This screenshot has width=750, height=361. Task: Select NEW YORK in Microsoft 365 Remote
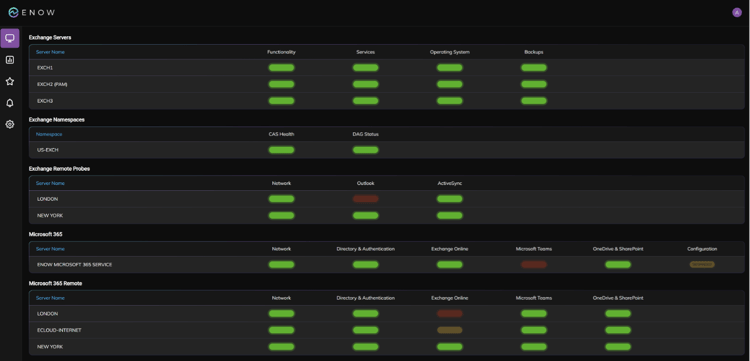click(50, 347)
